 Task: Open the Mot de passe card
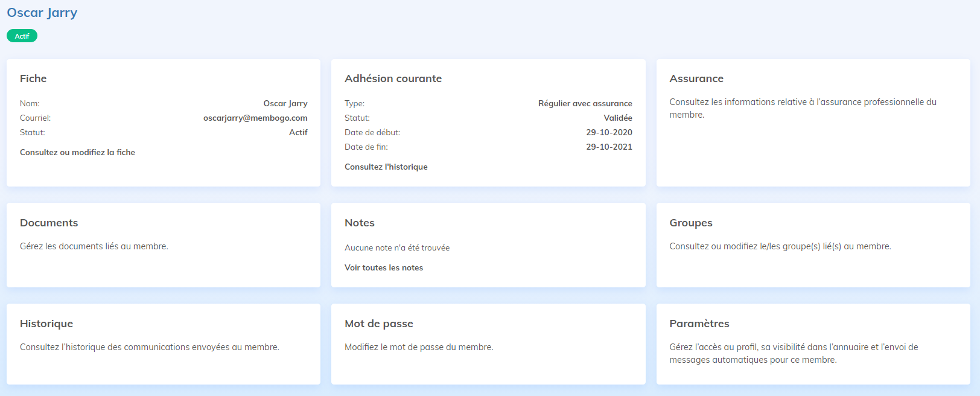[x=488, y=343]
